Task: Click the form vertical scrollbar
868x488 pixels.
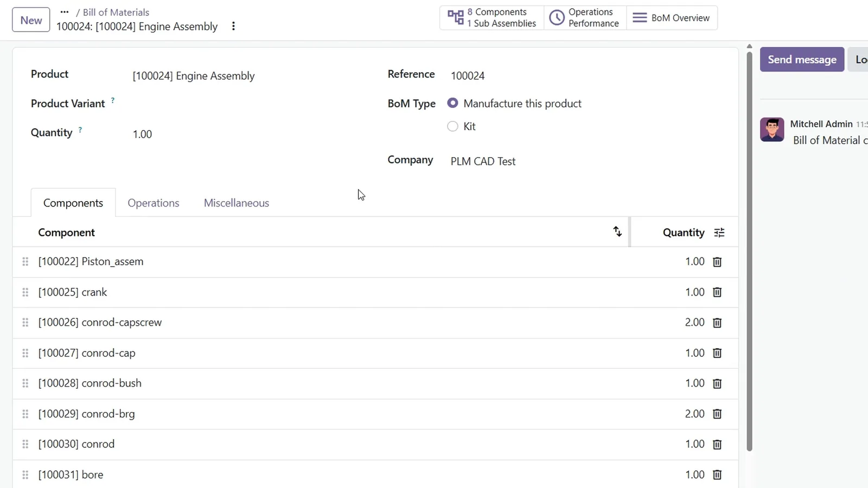Action: (x=749, y=251)
